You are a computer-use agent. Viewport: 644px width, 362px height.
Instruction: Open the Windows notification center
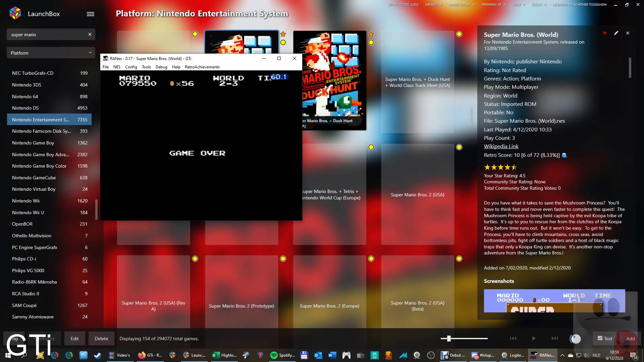(634, 355)
